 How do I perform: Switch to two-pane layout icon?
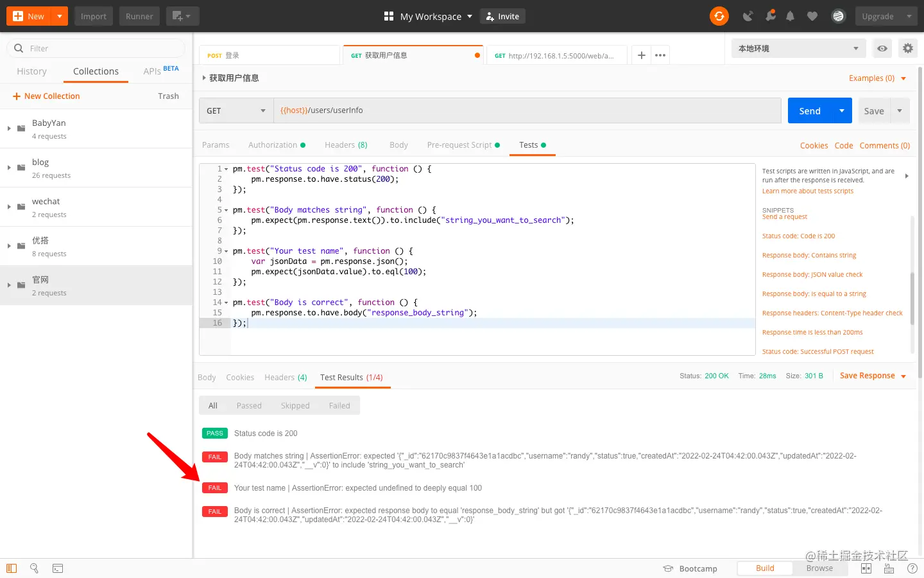pos(866,568)
